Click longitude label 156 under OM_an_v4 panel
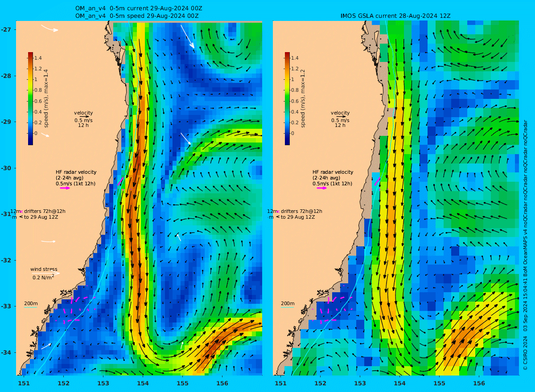Screen dimensions: 535x392 point(222,384)
